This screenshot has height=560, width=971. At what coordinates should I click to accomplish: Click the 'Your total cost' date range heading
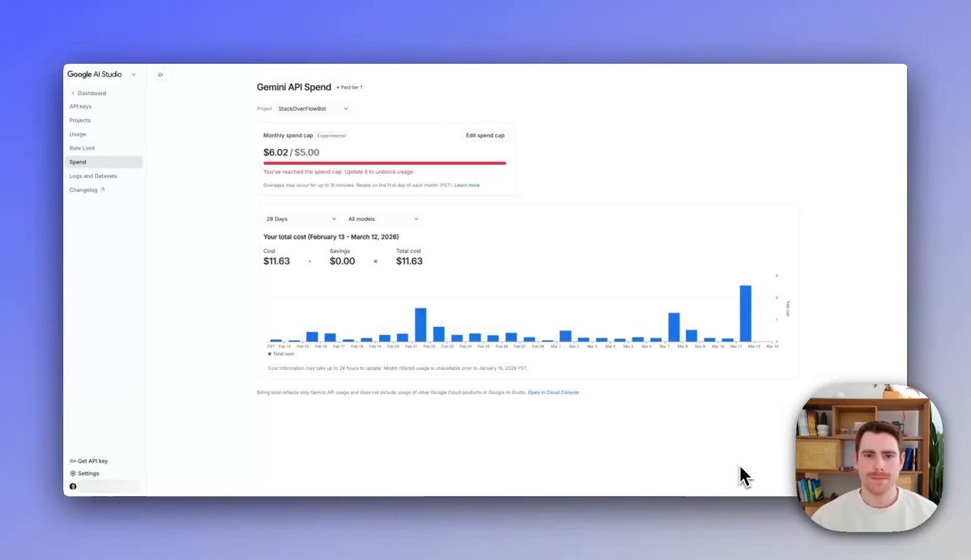330,237
